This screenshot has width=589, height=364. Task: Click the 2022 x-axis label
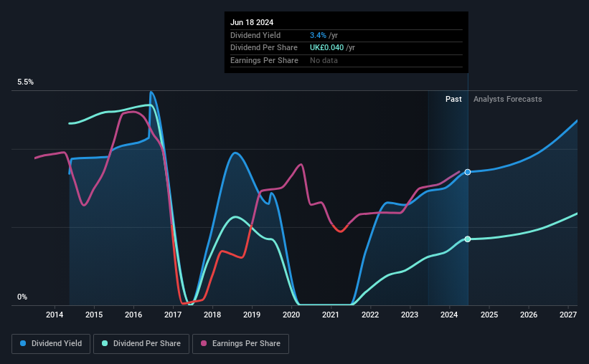click(370, 315)
